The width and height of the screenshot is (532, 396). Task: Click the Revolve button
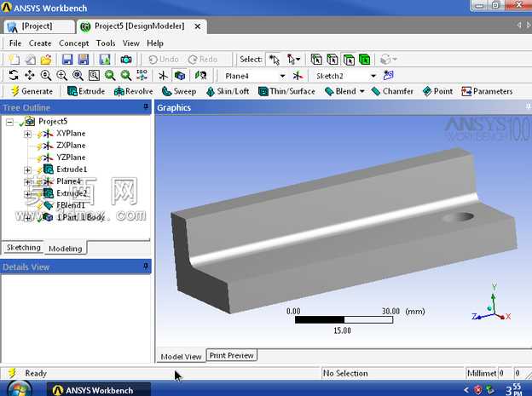click(x=133, y=91)
